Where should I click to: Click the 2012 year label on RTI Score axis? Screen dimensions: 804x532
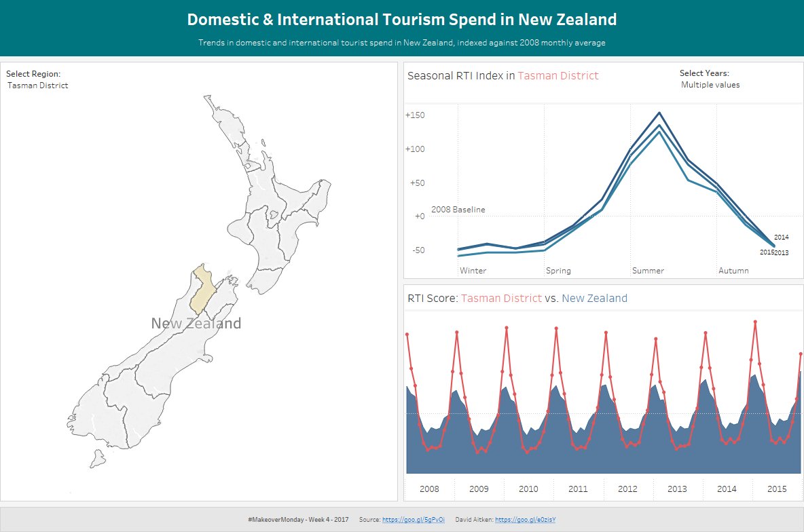coord(627,489)
